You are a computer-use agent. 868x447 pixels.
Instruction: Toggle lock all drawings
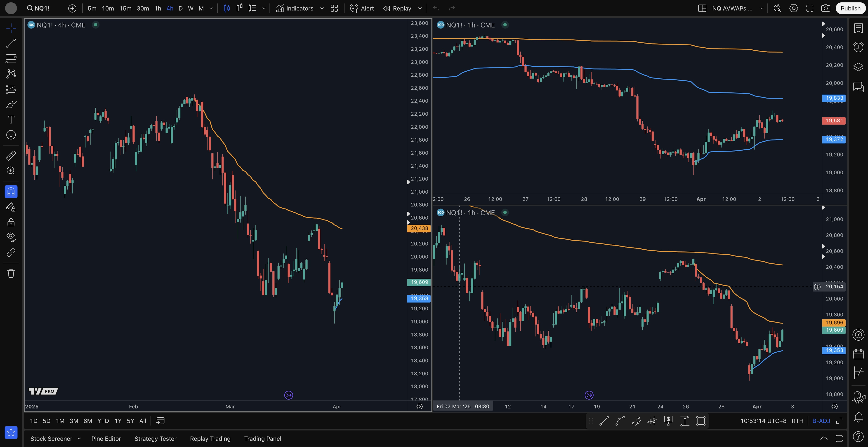(11, 222)
